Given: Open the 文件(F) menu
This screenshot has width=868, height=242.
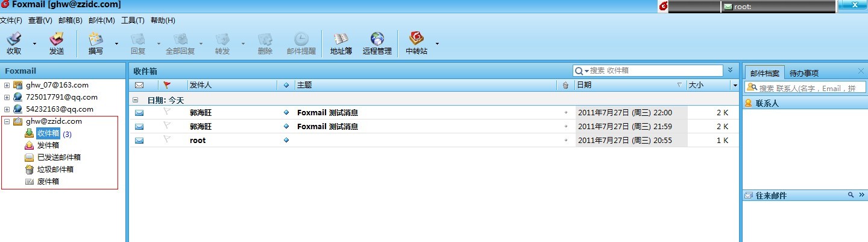Looking at the screenshot, I should (11, 21).
